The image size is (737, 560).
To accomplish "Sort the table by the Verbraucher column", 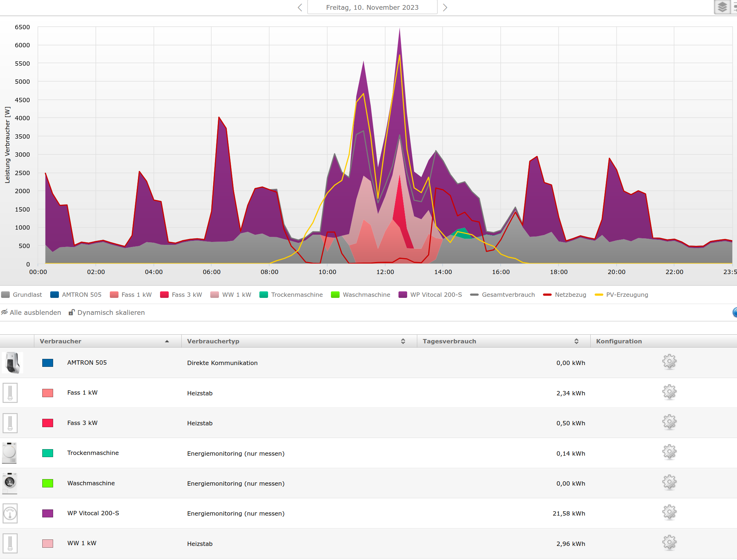I will point(108,341).
